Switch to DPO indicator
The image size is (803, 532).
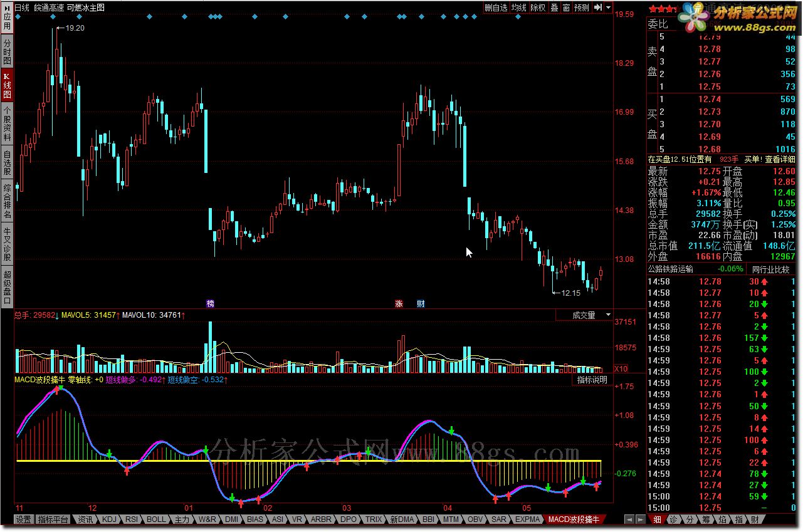point(349,519)
